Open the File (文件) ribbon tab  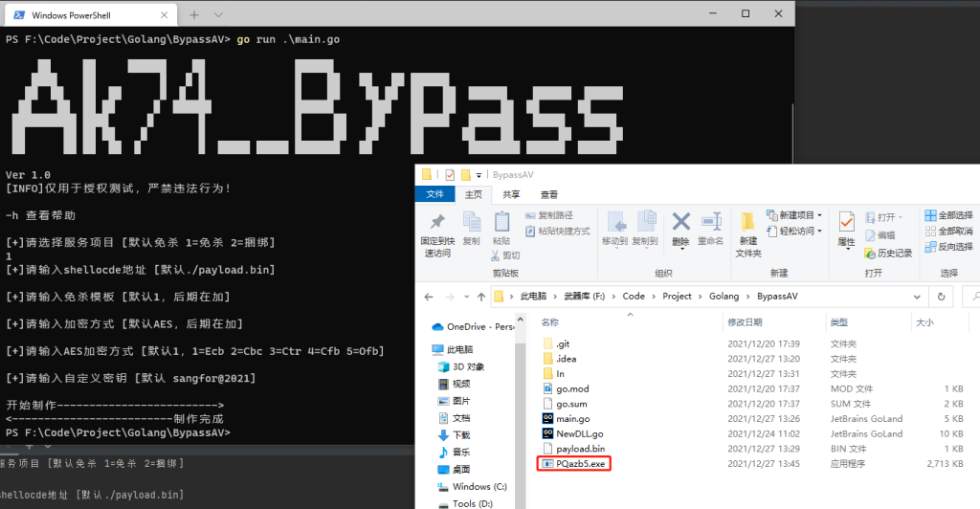tap(435, 194)
